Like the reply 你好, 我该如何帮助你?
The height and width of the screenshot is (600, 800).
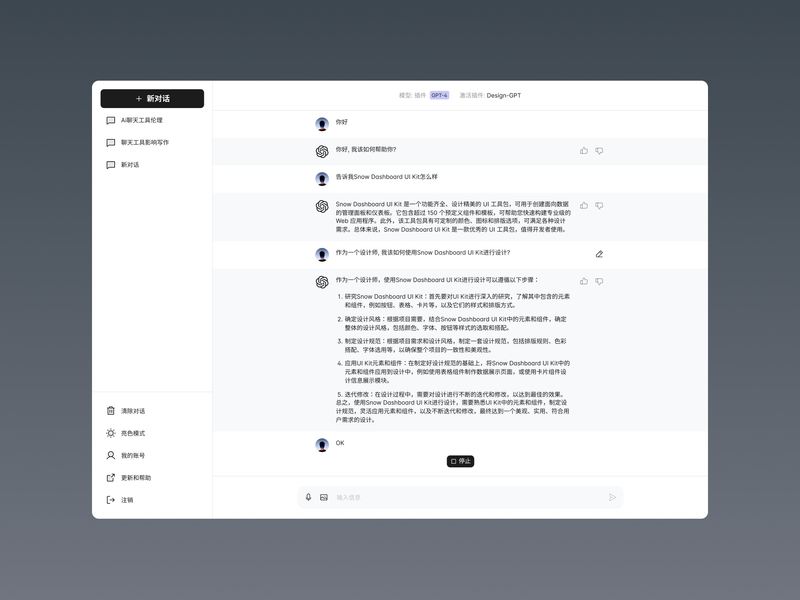584,151
